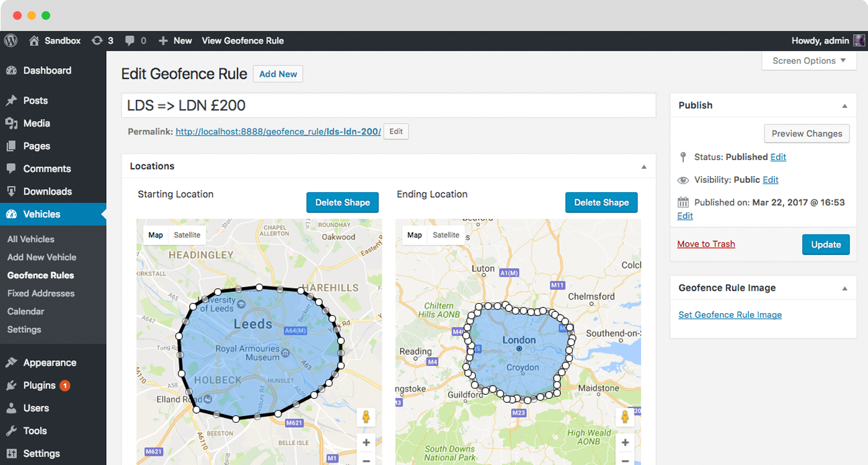The width and height of the screenshot is (868, 465).
Task: Click View Geofence Rule in admin bar
Action: coord(242,40)
